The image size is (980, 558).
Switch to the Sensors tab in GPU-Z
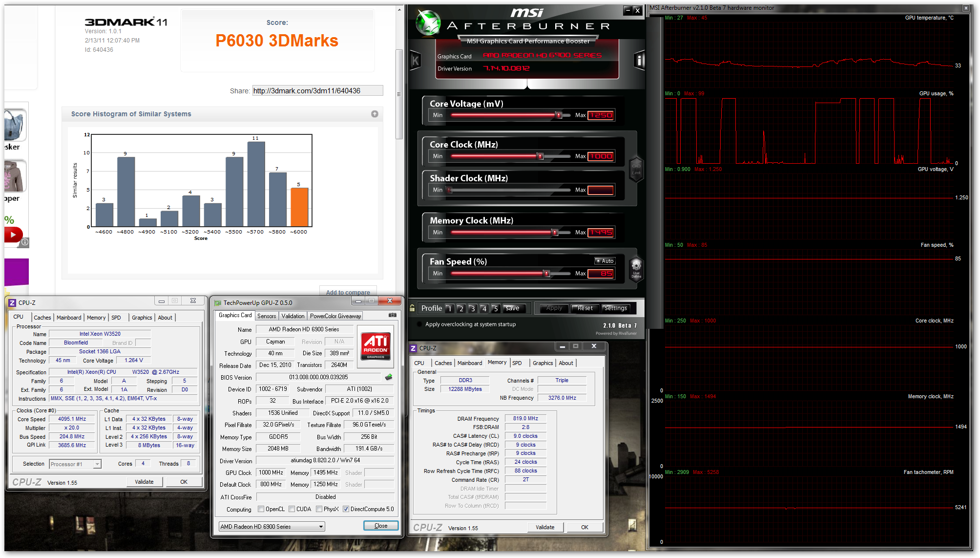[x=267, y=316]
